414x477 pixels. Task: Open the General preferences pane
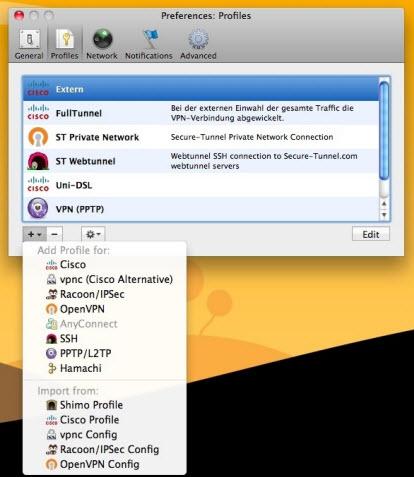point(29,44)
